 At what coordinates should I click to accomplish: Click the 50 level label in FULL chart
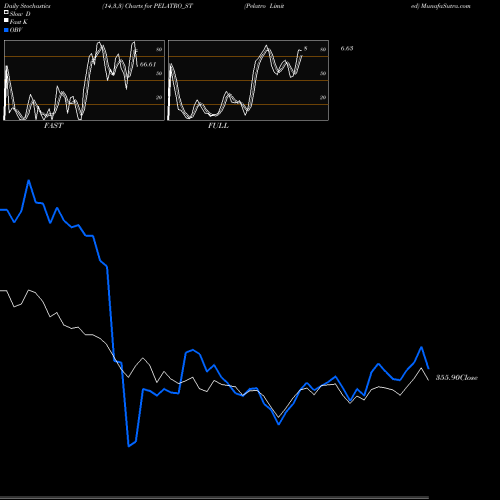323,73
